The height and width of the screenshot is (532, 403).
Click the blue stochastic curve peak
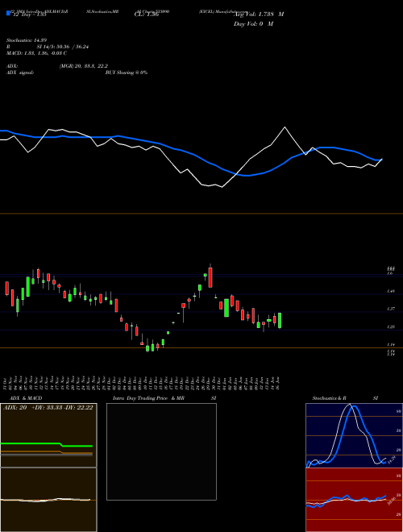tap(355, 406)
